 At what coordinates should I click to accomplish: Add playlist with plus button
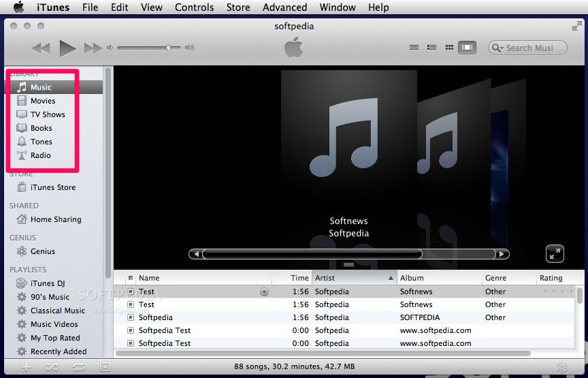27,366
